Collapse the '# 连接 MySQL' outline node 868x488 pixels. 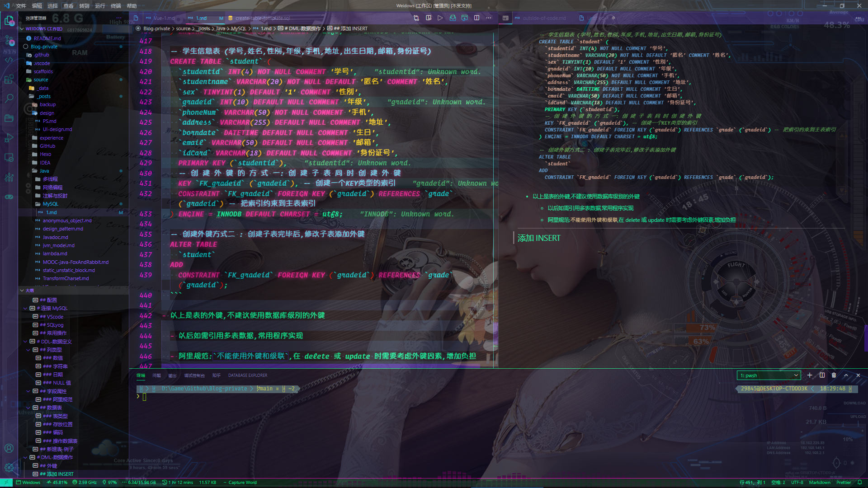(25, 308)
